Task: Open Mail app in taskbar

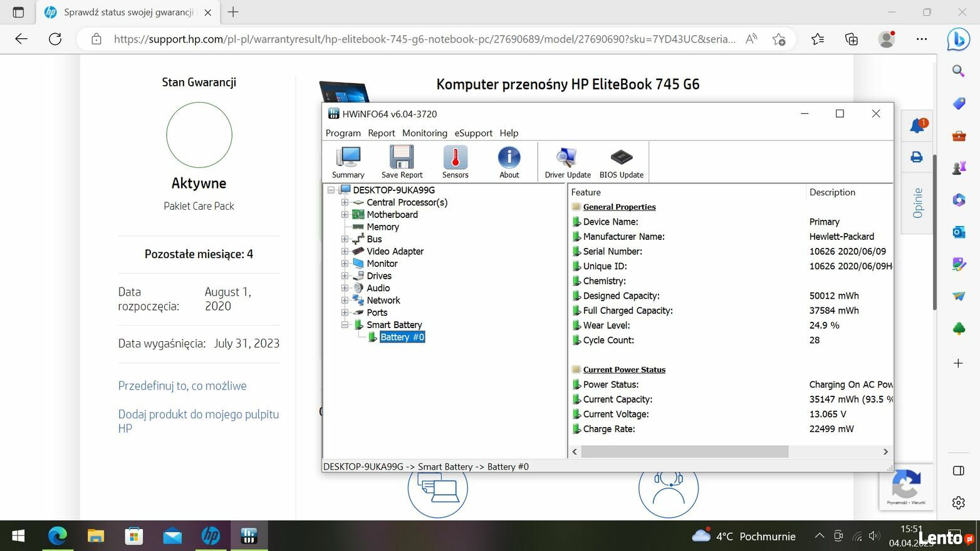Action: pos(172,536)
